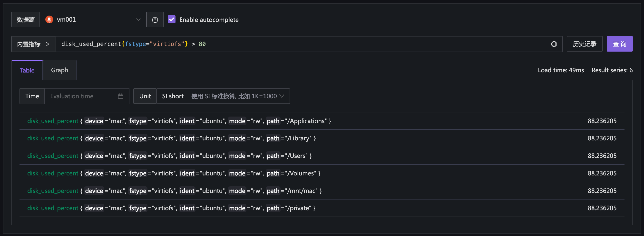
Task: Expand the 内置指标 built-in metrics selector
Action: tap(33, 44)
